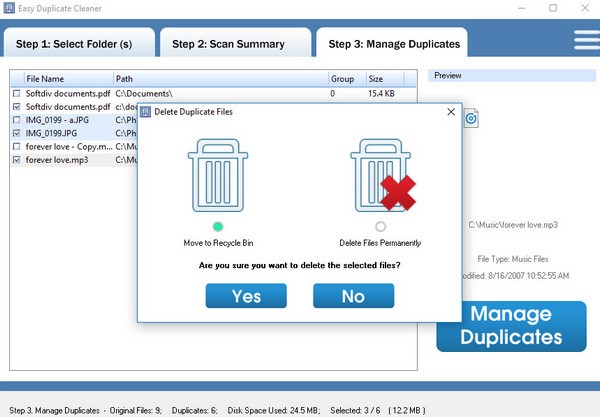Click the music file preview icon

(x=471, y=118)
